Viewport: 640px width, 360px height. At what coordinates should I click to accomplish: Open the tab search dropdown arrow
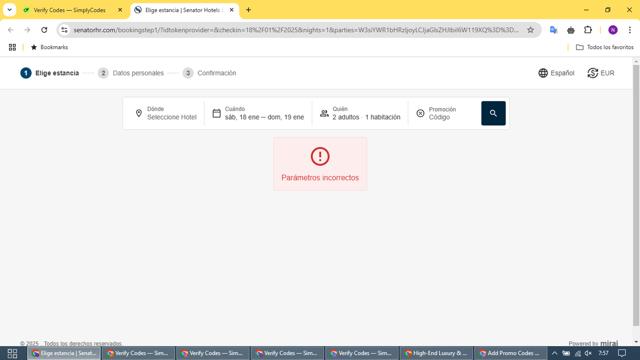click(x=9, y=10)
